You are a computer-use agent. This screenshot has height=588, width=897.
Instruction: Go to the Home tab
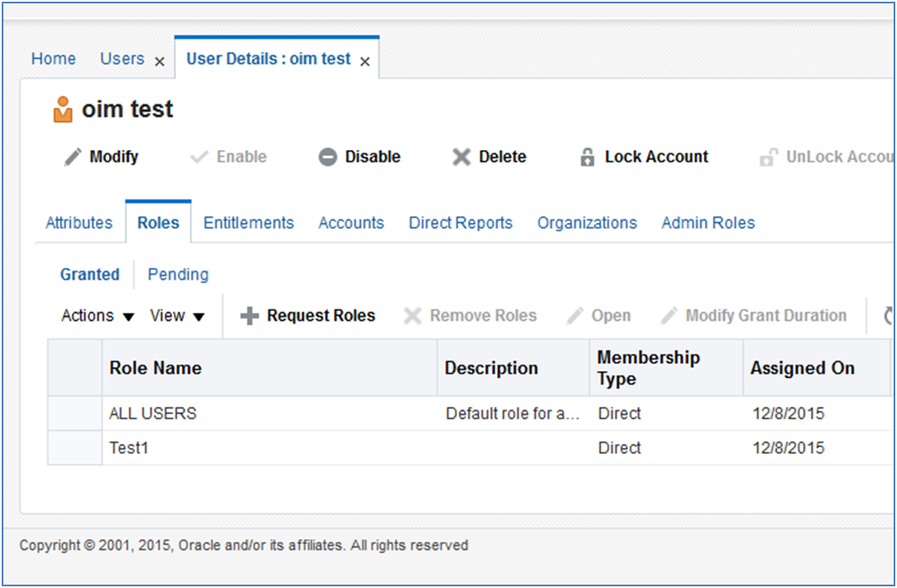[x=53, y=58]
